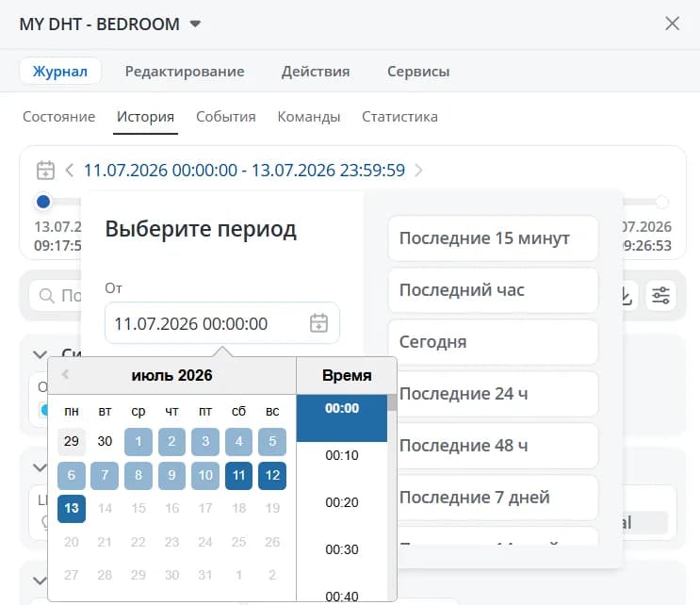The height and width of the screenshot is (605, 700).
Task: Select time 00:00 in the time list
Action: [342, 417]
